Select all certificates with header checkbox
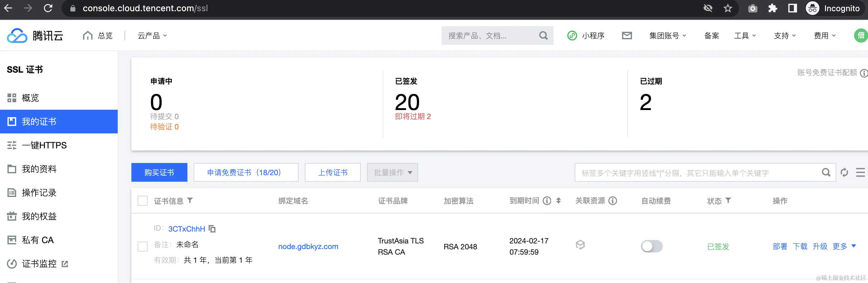868x283 pixels. (x=143, y=201)
